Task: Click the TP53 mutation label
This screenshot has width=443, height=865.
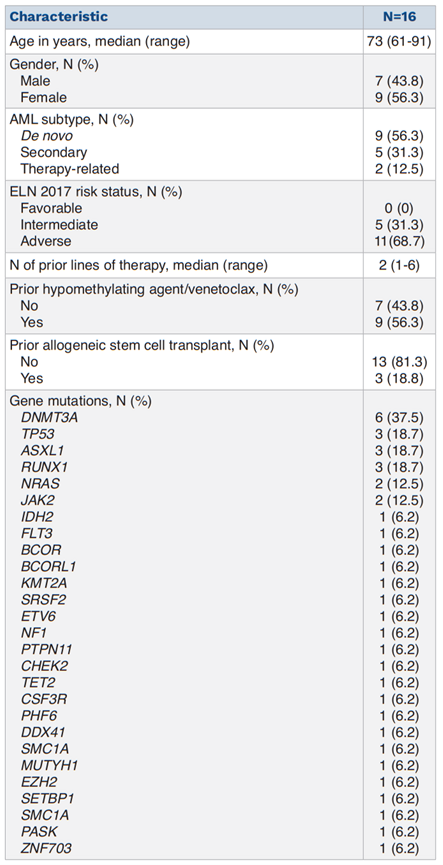Action: pyautogui.click(x=35, y=435)
